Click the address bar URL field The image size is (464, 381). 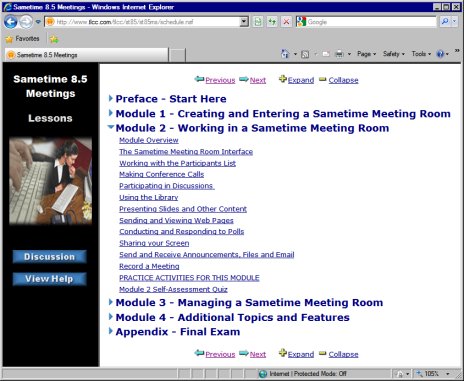coord(142,22)
